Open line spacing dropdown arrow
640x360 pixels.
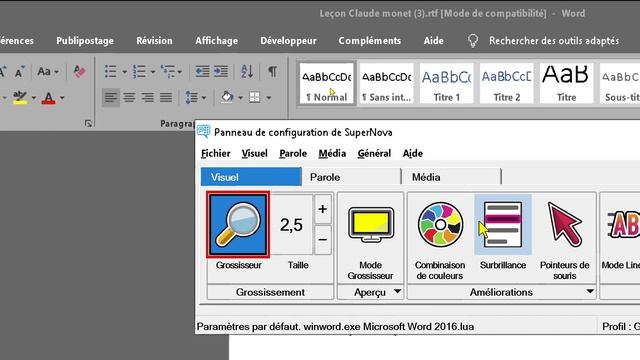204,98
